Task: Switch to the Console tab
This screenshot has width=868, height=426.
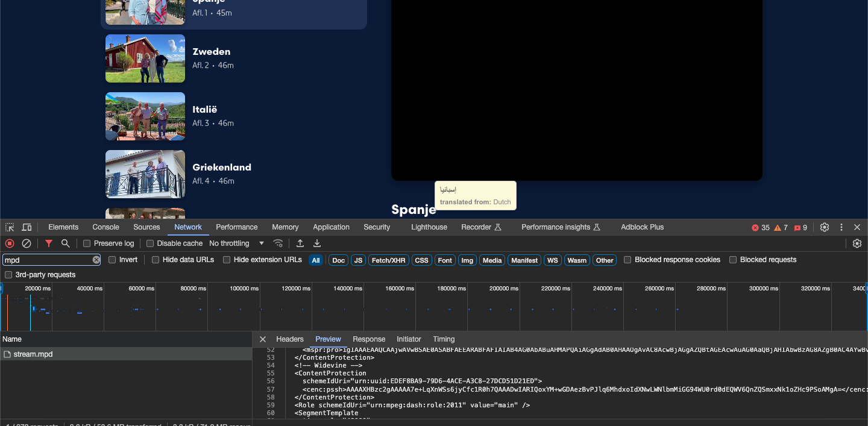Action: (x=105, y=227)
